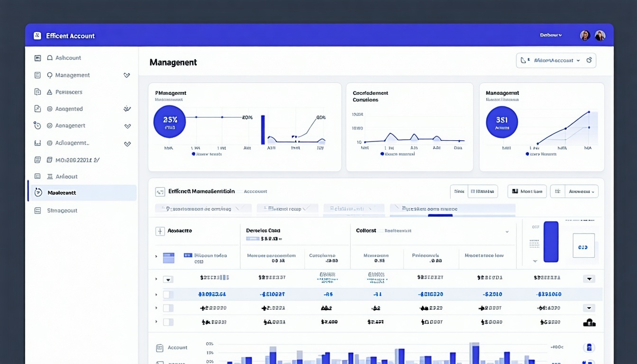Check the checkbox on the highlighted blue row

coord(167,294)
